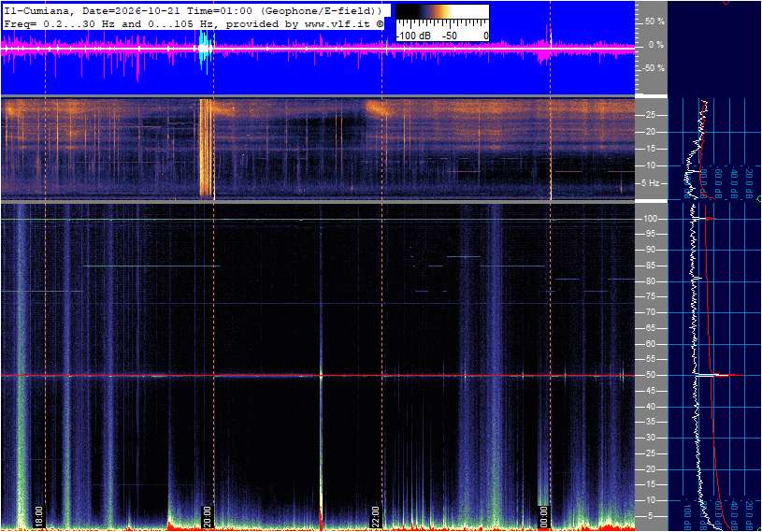The width and height of the screenshot is (762, 532).
Task: Click the 70 frequency axis label
Action: (x=650, y=312)
